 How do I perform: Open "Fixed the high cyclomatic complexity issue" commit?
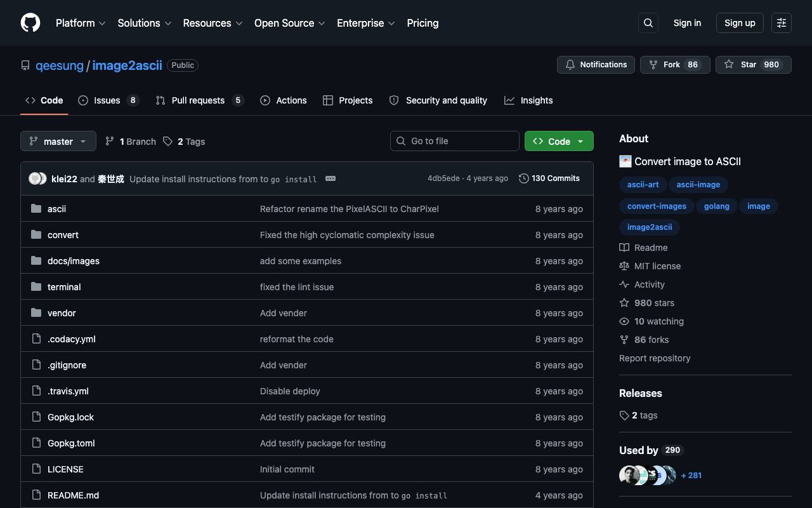click(x=347, y=235)
